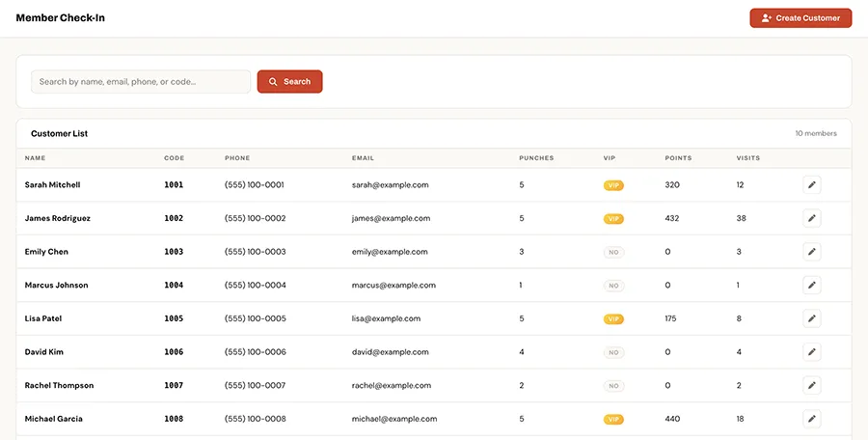The width and height of the screenshot is (868, 440).
Task: Click phone (555) 100-0006
Action: tap(256, 352)
